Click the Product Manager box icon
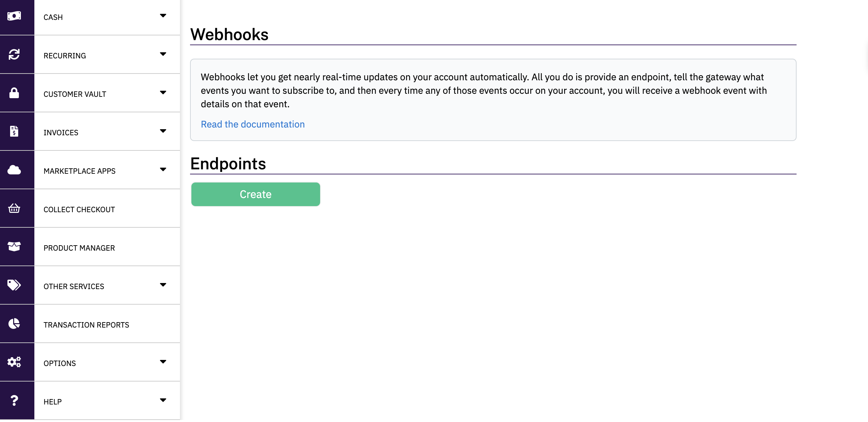 click(x=14, y=247)
